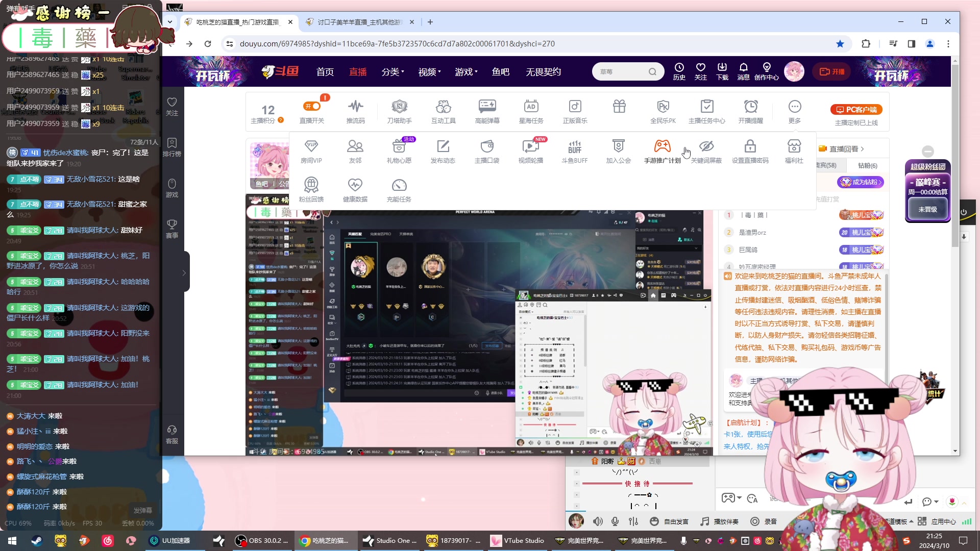Click the red 开播 go-live button
The width and height of the screenshot is (980, 551).
point(832,71)
